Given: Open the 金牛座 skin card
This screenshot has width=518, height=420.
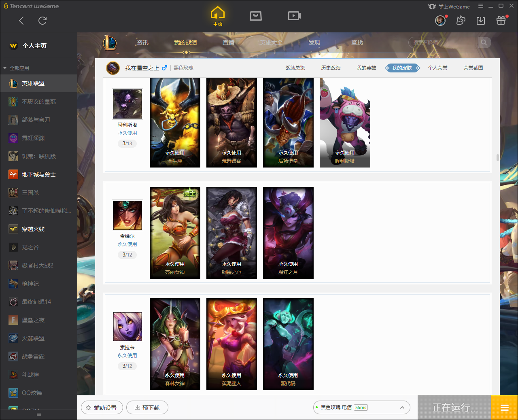Looking at the screenshot, I should (175, 123).
